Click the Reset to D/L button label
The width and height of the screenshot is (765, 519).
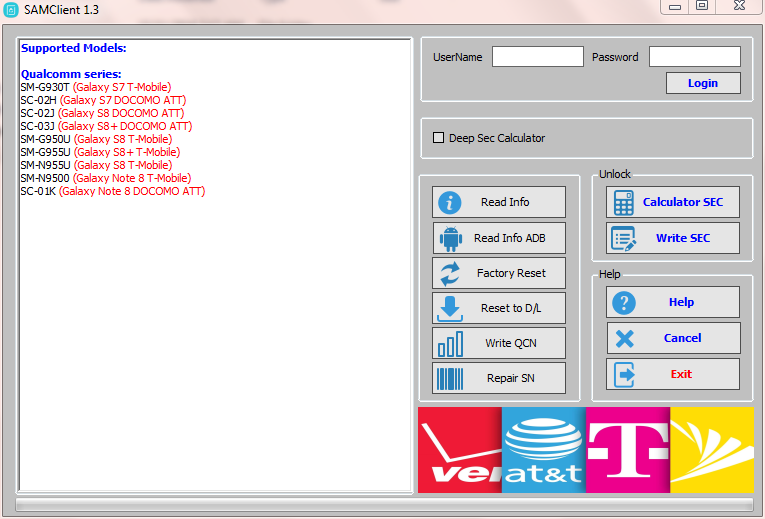pos(511,308)
